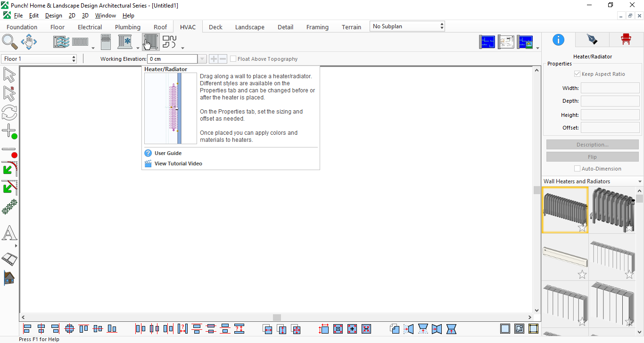This screenshot has width=644, height=343.
Task: Switch to the Electrical tab
Action: [90, 27]
